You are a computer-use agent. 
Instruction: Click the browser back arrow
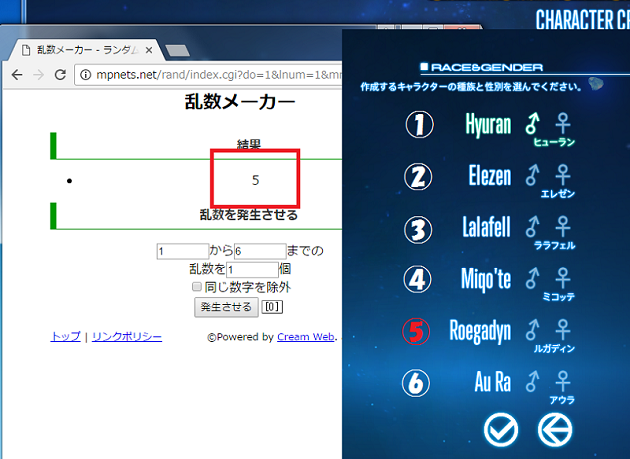[17, 75]
